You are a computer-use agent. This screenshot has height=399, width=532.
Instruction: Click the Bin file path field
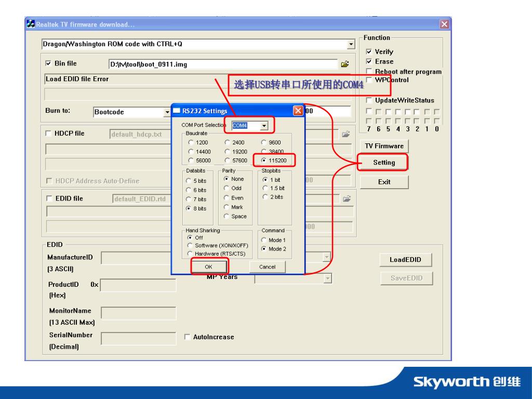[222, 64]
